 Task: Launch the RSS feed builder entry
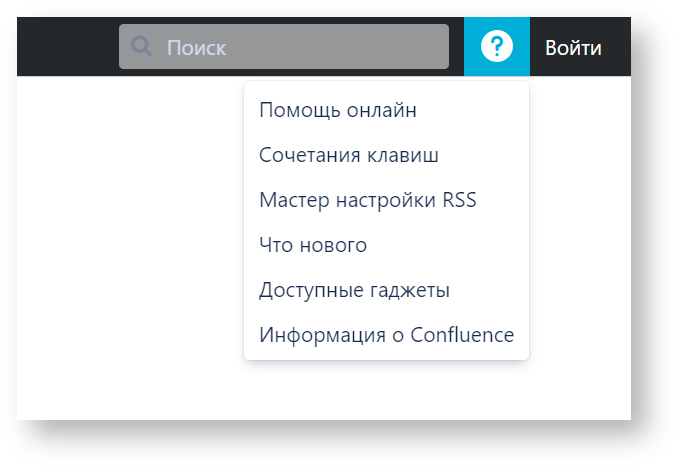[x=367, y=200]
